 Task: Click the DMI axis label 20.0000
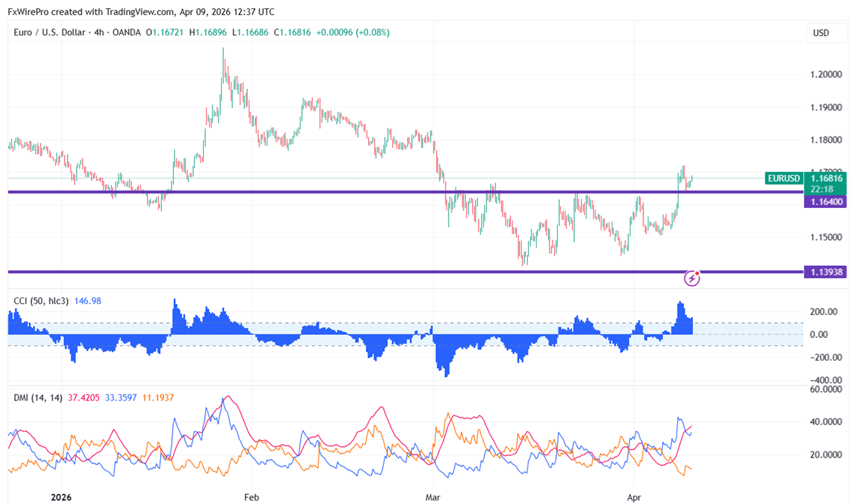coord(826,454)
